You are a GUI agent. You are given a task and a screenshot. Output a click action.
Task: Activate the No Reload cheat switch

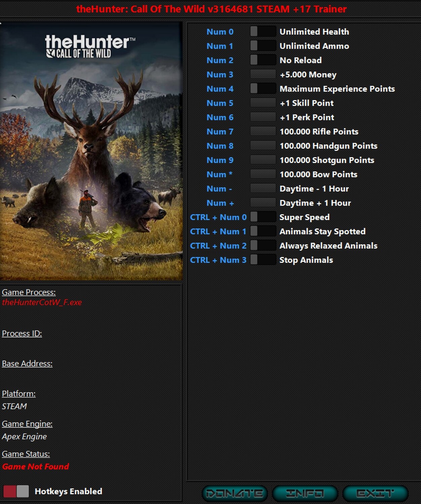pyautogui.click(x=263, y=60)
